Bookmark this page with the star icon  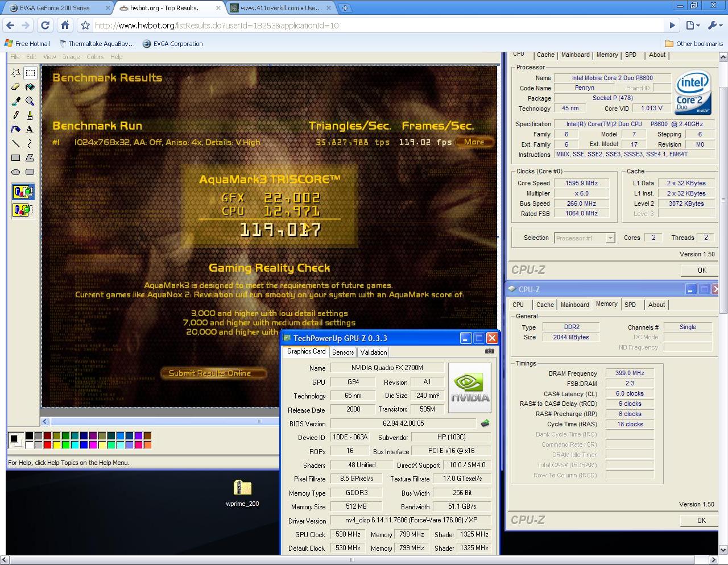(85, 26)
